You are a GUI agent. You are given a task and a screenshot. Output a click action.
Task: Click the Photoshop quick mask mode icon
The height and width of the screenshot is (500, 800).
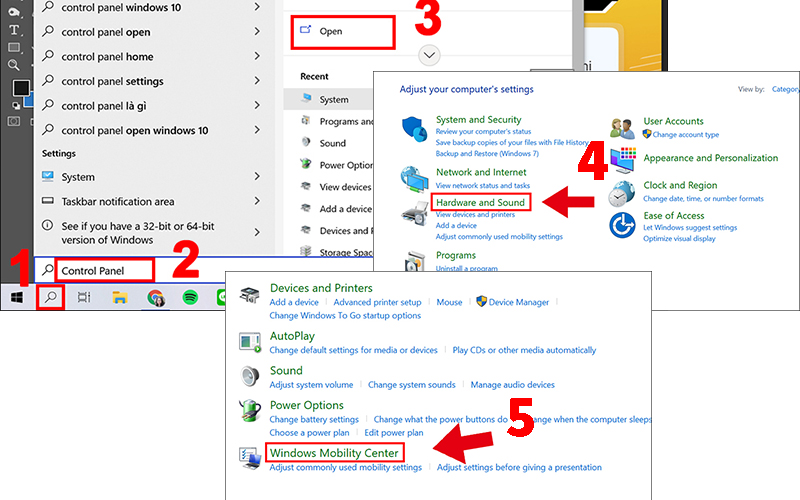tap(14, 121)
